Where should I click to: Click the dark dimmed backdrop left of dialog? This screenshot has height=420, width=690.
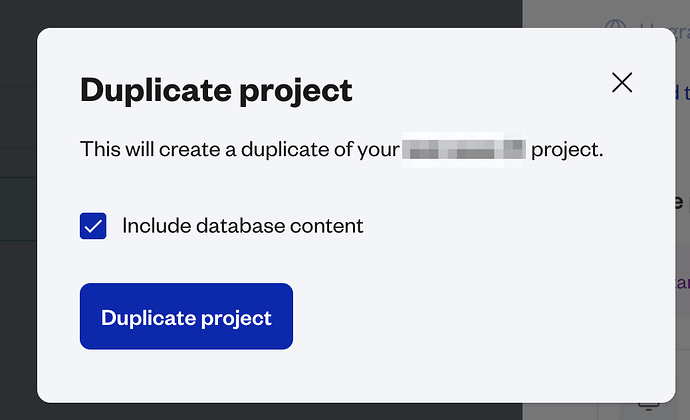18,211
